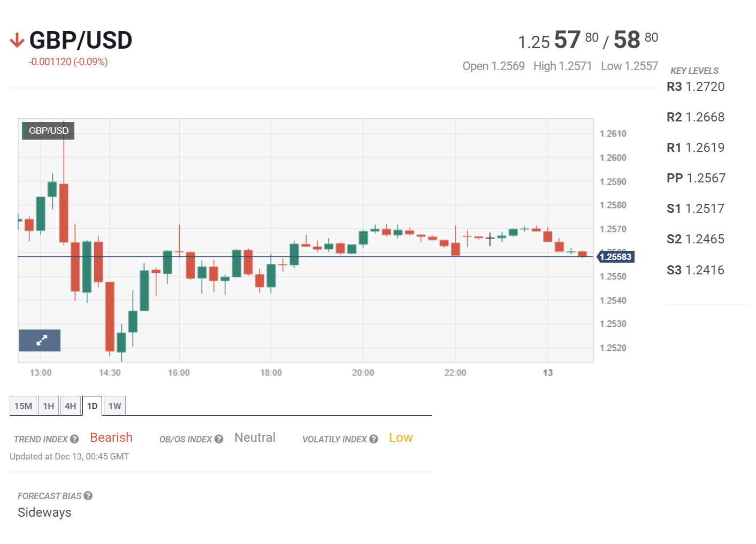Click the GBP/USD chart legend label

tap(48, 131)
